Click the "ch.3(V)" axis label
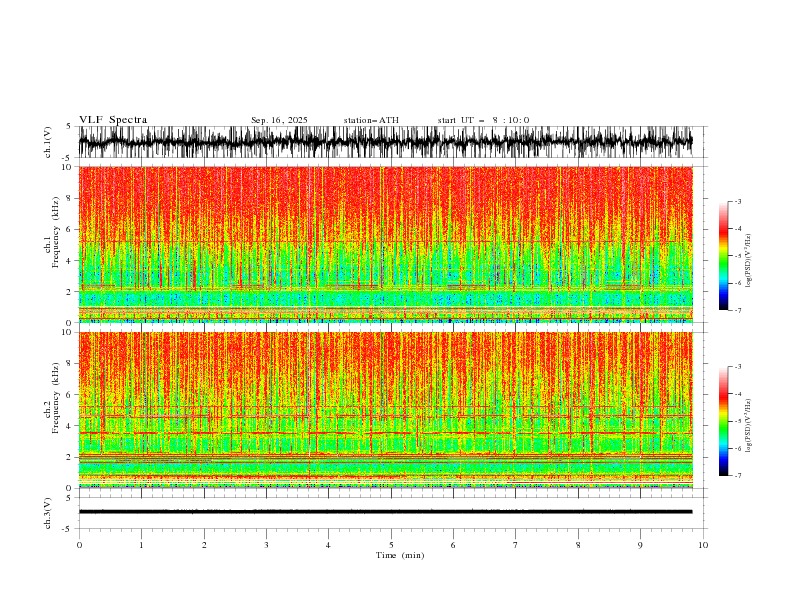This screenshot has width=792, height=612. click(48, 513)
